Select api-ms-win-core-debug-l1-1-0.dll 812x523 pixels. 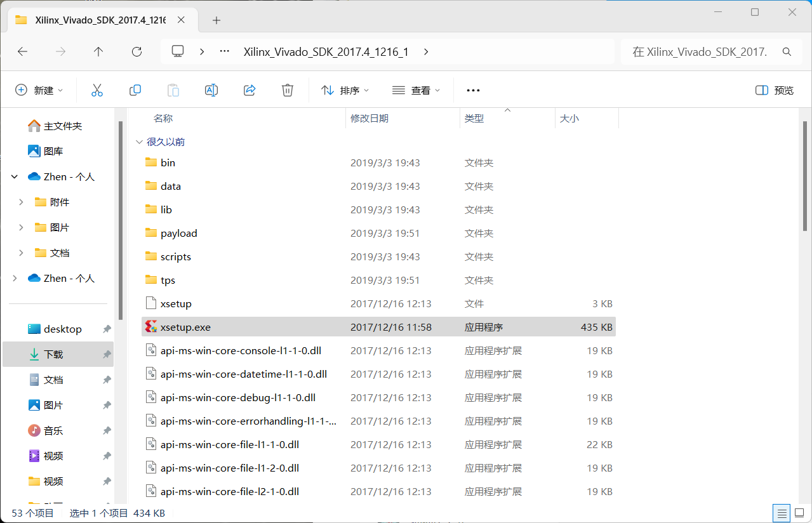coord(378,397)
